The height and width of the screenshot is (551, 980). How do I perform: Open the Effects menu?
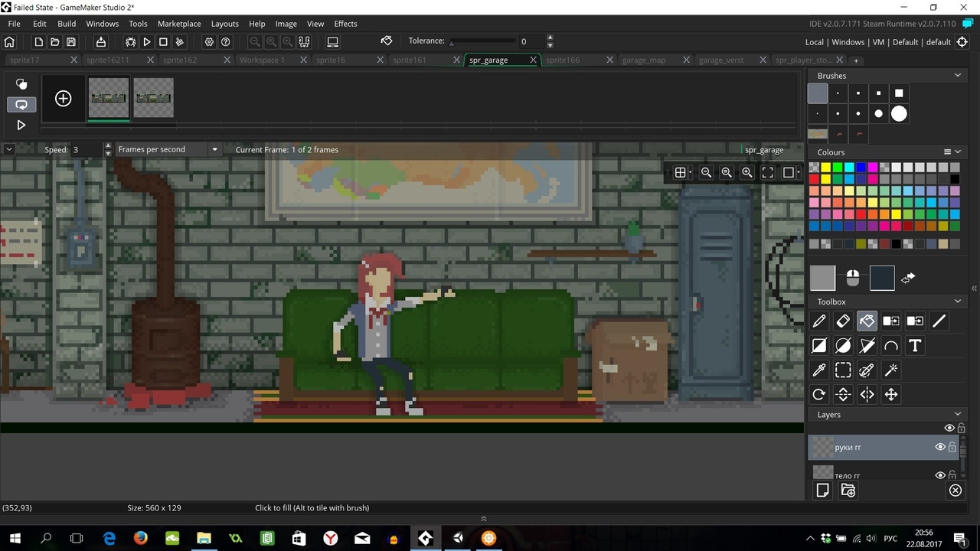[x=345, y=24]
